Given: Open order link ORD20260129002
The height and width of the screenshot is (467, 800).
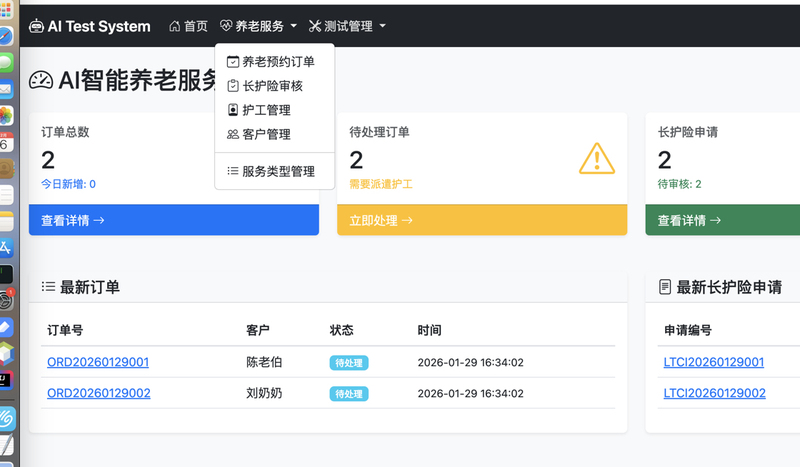Looking at the screenshot, I should [x=98, y=393].
